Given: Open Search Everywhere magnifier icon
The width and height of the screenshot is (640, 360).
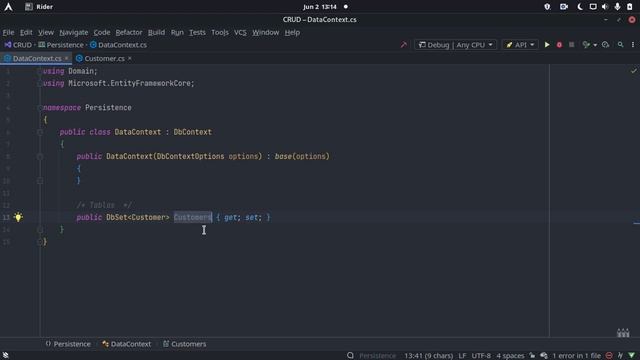Looking at the screenshot, I should [x=620, y=45].
